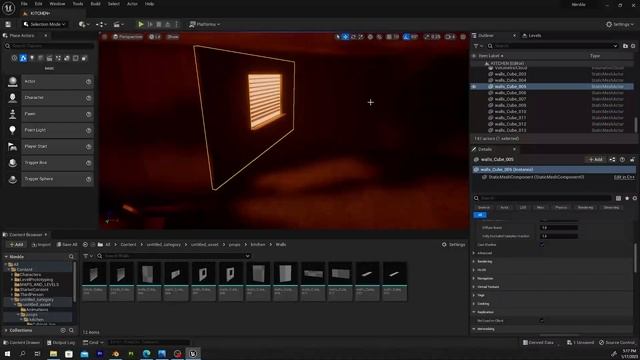
Task: Toggle surface snapping icon in viewport toolbar
Action: click(x=379, y=37)
